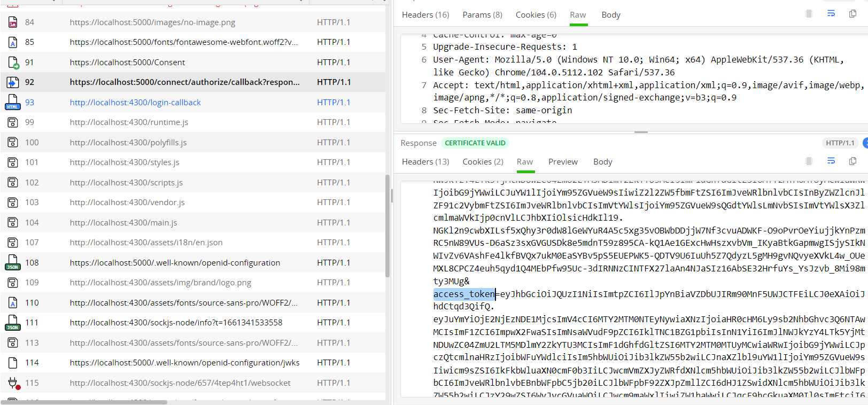The height and width of the screenshot is (405, 868).
Task: Select the request Raw tab
Action: point(578,15)
